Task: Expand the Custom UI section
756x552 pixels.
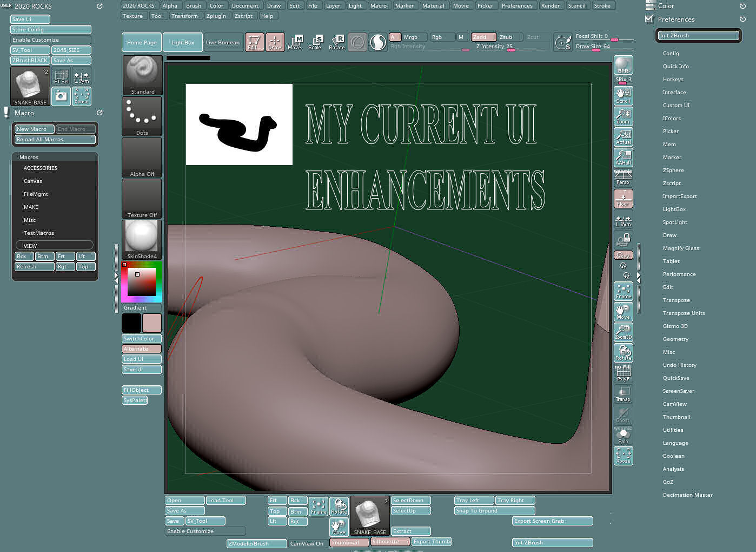Action: [676, 105]
